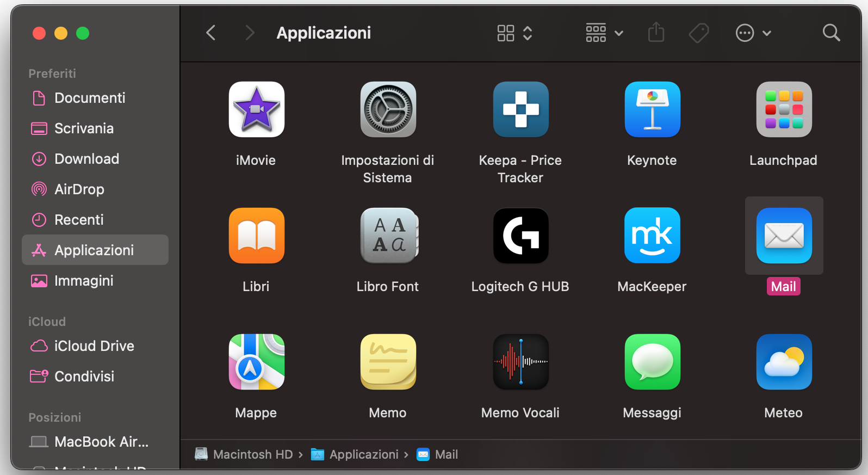Viewport: 868px width, 475px height.
Task: Select the Libri app icon
Action: [256, 236]
